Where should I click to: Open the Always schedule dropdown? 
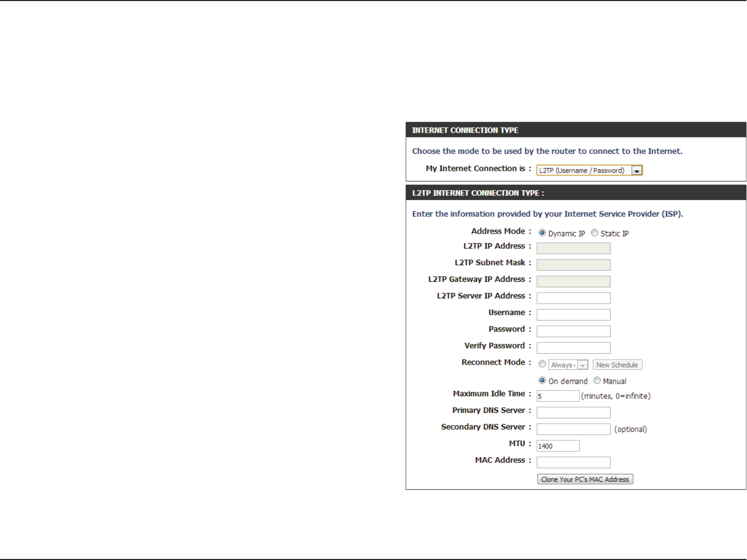click(x=568, y=365)
